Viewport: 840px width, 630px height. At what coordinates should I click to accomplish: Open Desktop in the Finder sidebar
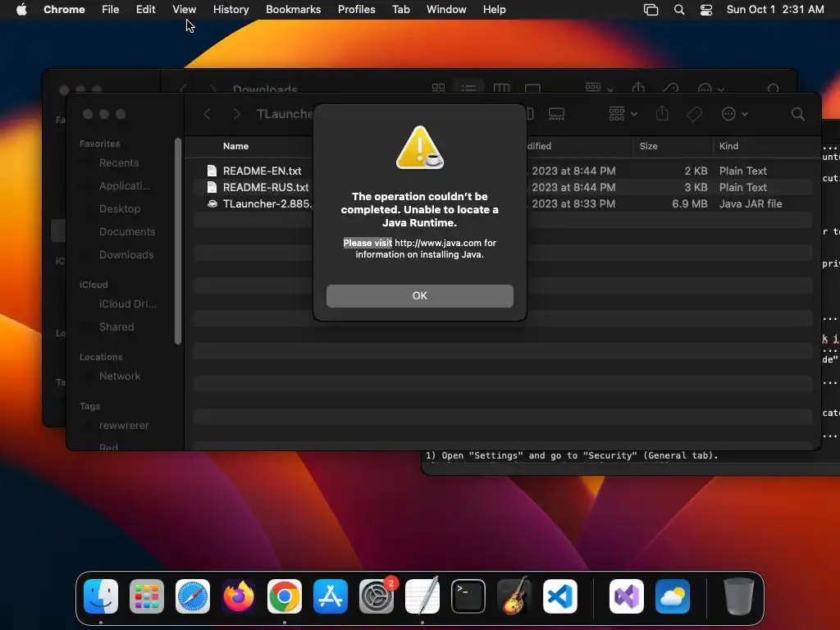(120, 209)
